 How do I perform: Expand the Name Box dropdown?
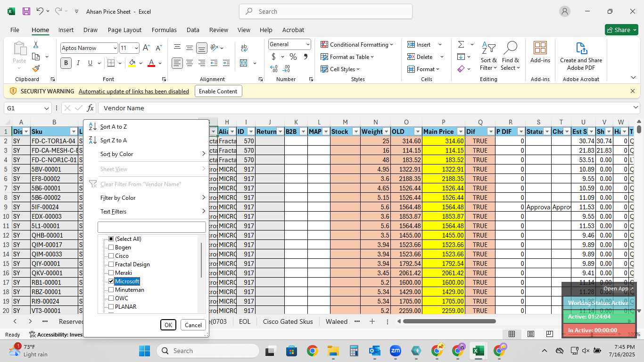point(46,108)
